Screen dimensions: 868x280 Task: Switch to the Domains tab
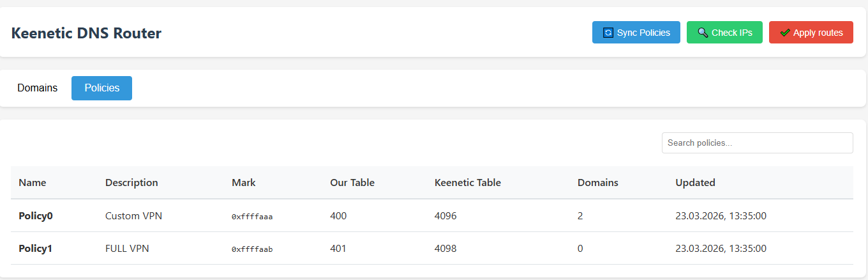[38, 88]
